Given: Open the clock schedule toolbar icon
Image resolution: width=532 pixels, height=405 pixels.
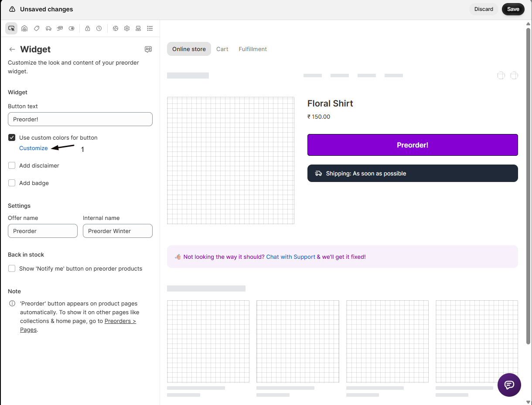Looking at the screenshot, I should click(x=99, y=28).
